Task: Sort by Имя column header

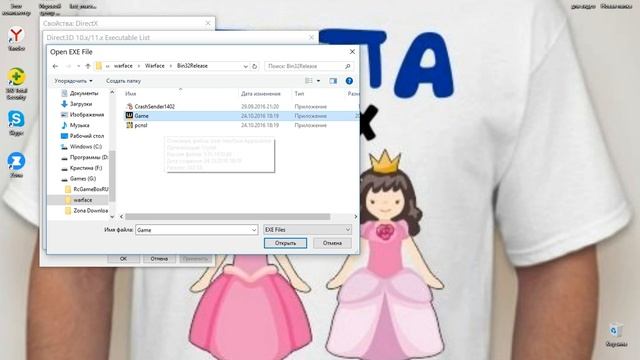Action: 131,94
